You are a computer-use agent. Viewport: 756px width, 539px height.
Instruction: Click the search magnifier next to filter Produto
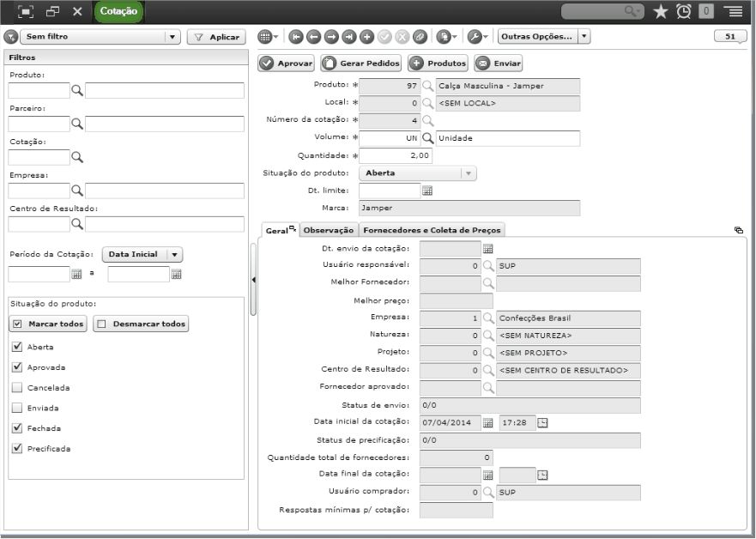(77, 90)
